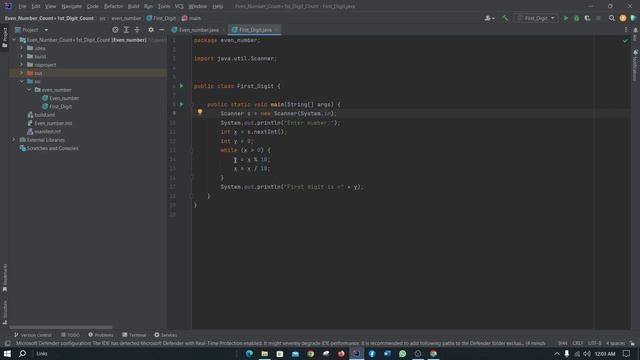Click the Project panel horizontal scrollbar

(61, 327)
